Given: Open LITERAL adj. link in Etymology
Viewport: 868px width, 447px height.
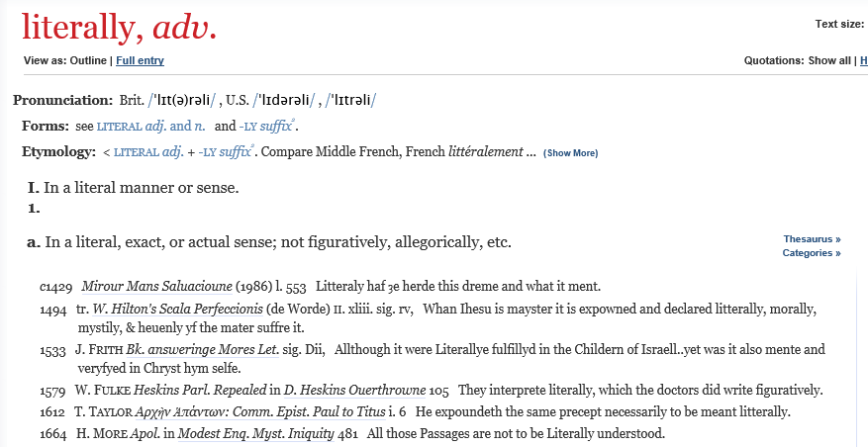Looking at the screenshot, I should [148, 152].
